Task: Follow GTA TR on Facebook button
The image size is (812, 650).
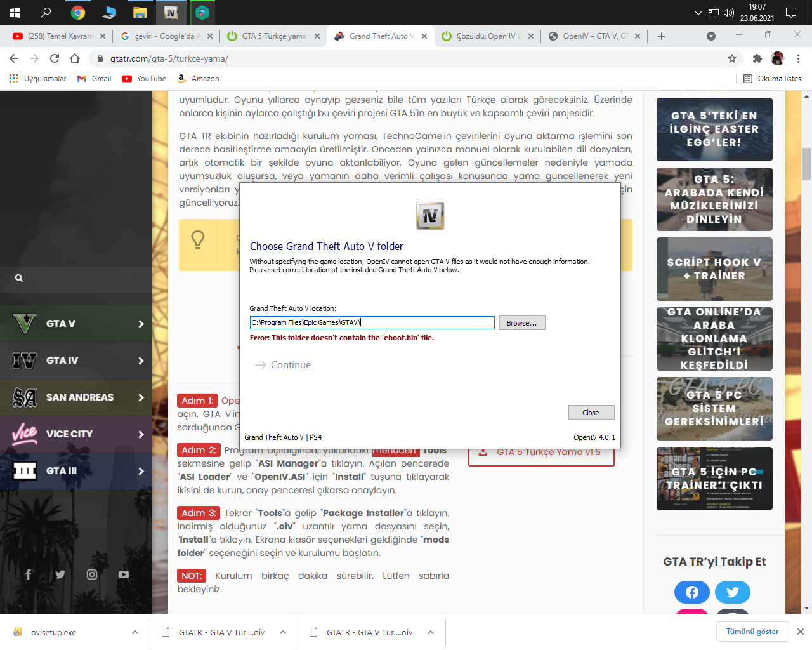Action: (692, 592)
